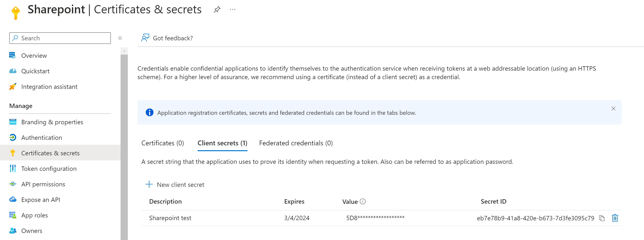Open the Authentication settings page
This screenshot has height=240, width=644.
[41, 138]
